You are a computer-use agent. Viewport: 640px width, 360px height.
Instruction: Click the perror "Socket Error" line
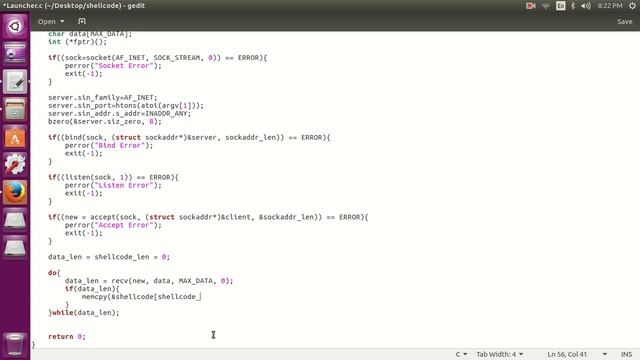113,66
